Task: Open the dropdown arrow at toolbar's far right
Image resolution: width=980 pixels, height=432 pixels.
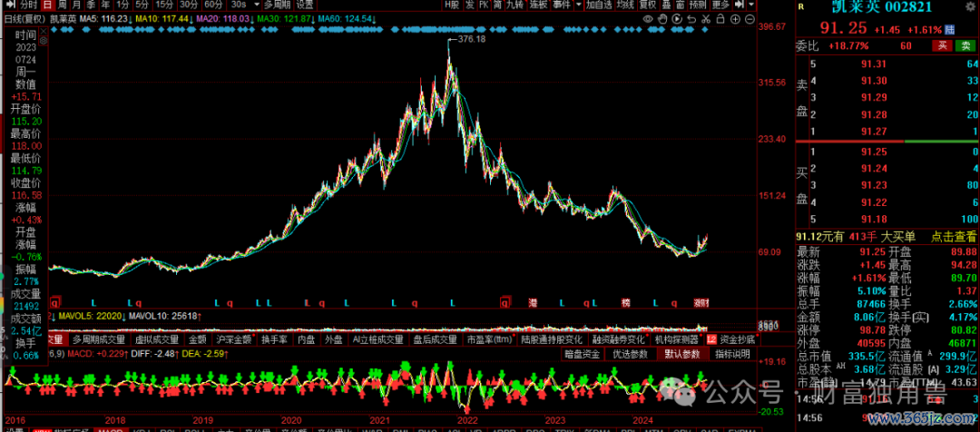Action: coord(751,5)
